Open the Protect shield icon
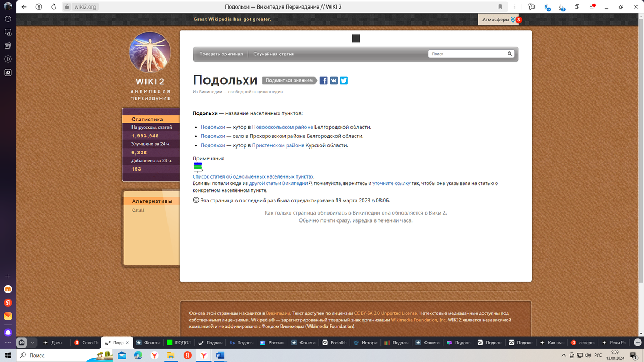The image size is (644, 362). point(546,7)
